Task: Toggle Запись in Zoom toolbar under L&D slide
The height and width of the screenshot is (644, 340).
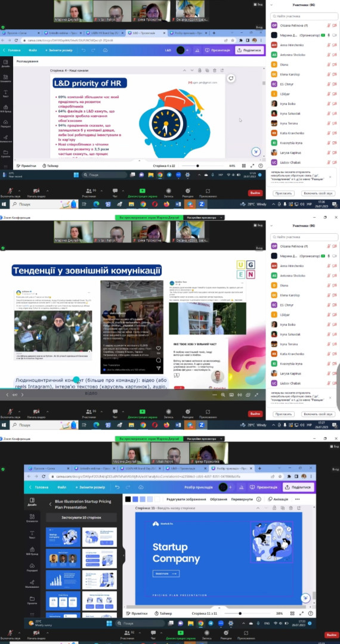Action: tap(168, 192)
